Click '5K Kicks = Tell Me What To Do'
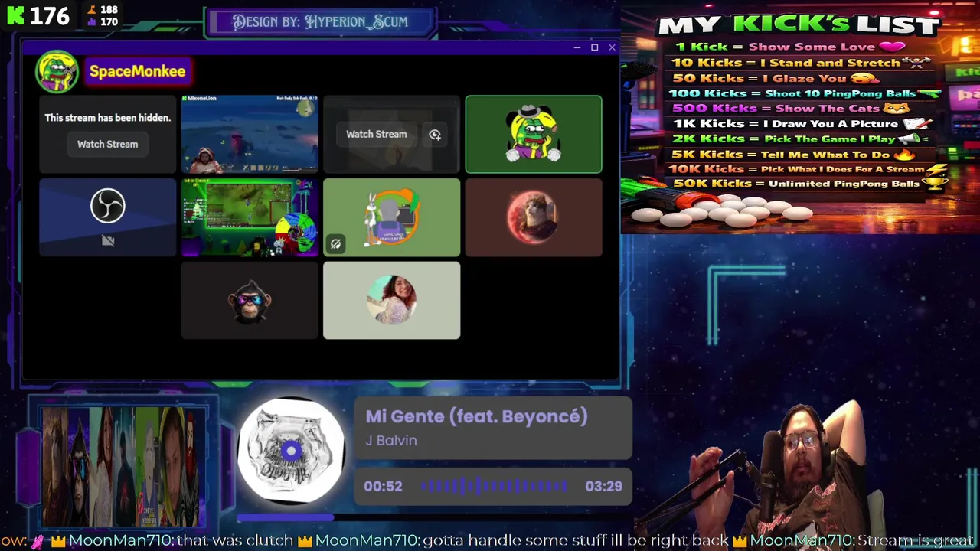980x551 pixels. [793, 154]
